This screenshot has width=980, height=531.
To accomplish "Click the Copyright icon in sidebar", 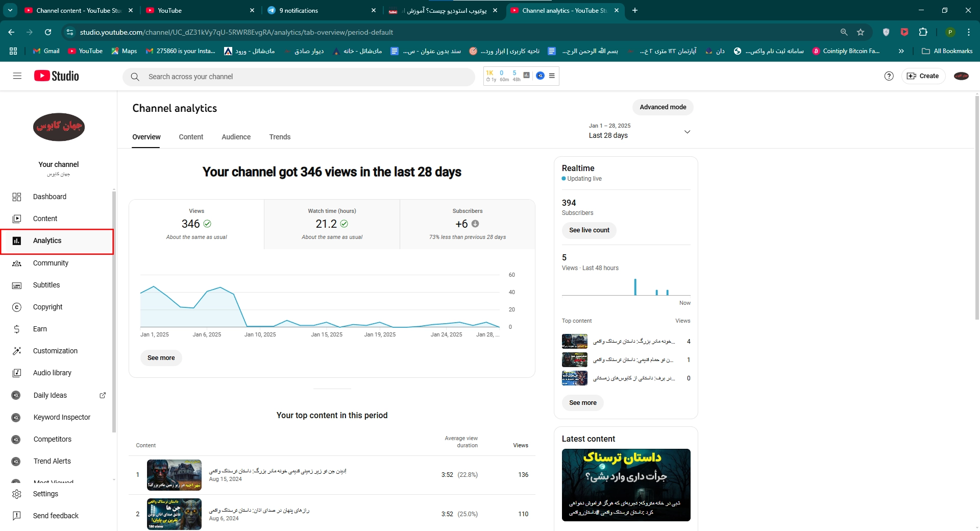I will click(x=17, y=307).
